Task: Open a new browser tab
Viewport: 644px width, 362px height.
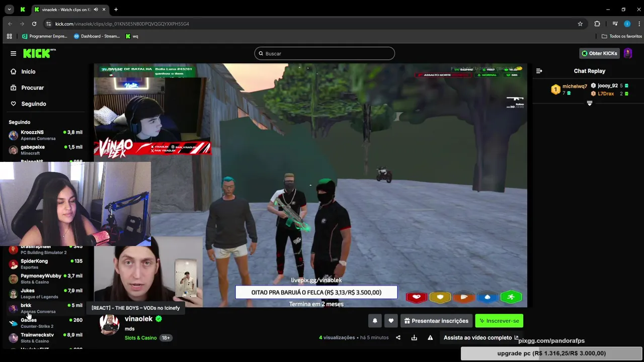Action: pyautogui.click(x=116, y=10)
